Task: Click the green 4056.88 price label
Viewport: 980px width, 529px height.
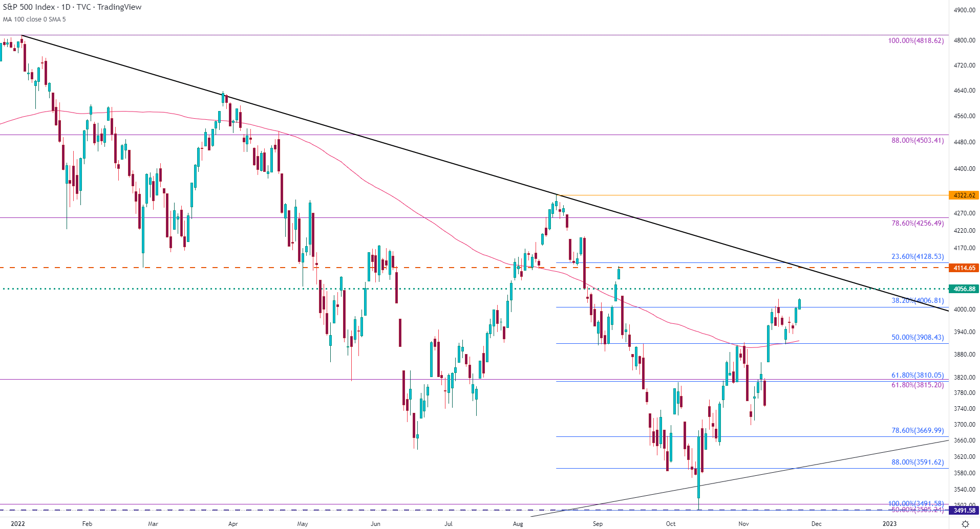Action: [964, 289]
